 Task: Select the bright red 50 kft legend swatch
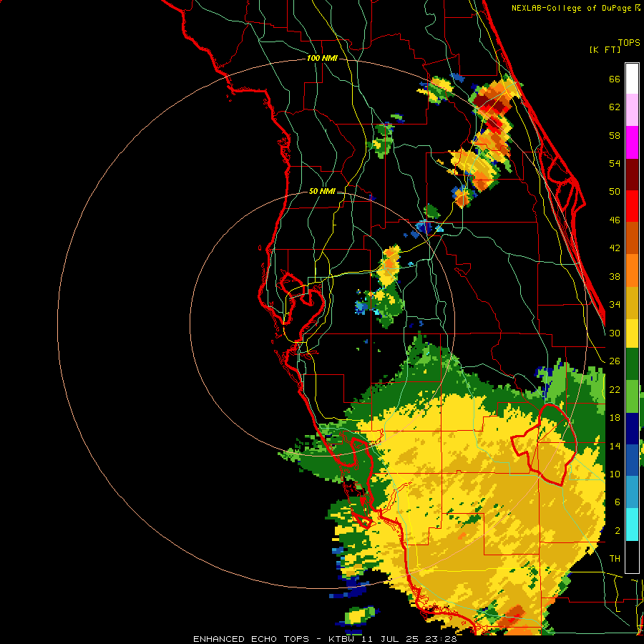[x=632, y=206]
